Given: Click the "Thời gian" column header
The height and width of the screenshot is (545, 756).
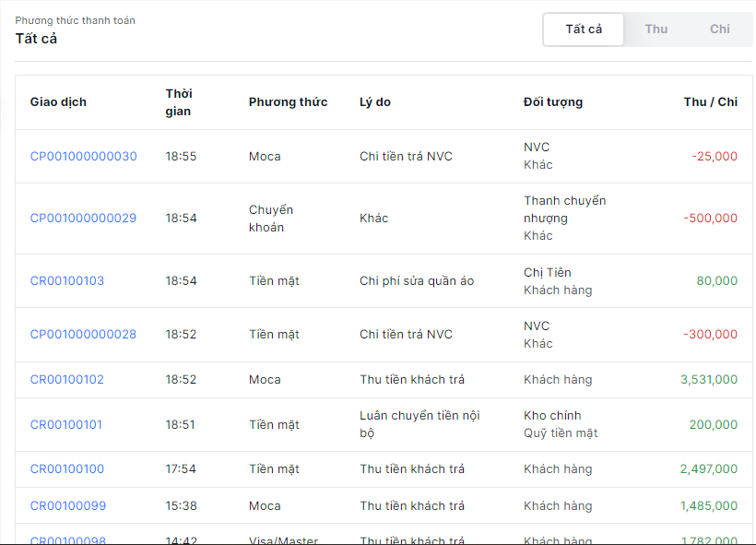Looking at the screenshot, I should (179, 102).
